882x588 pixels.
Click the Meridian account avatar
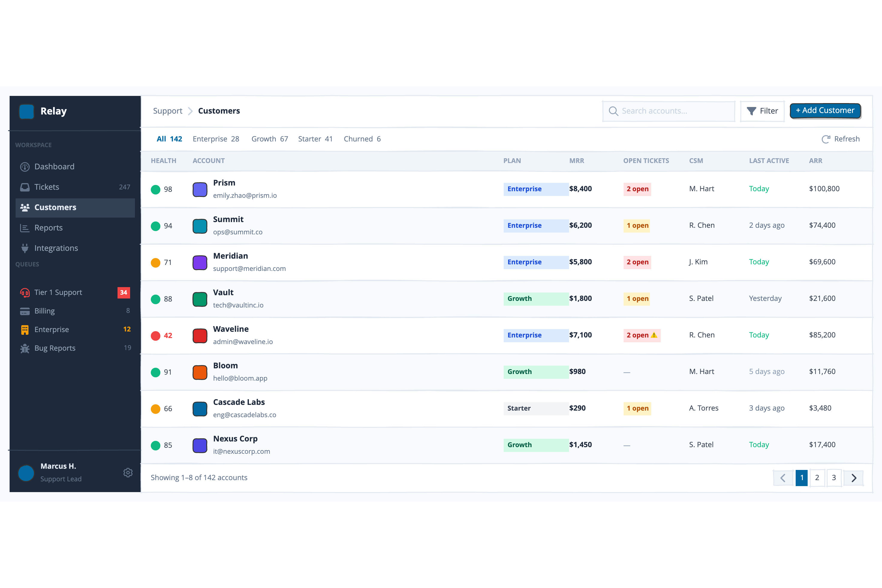point(200,263)
